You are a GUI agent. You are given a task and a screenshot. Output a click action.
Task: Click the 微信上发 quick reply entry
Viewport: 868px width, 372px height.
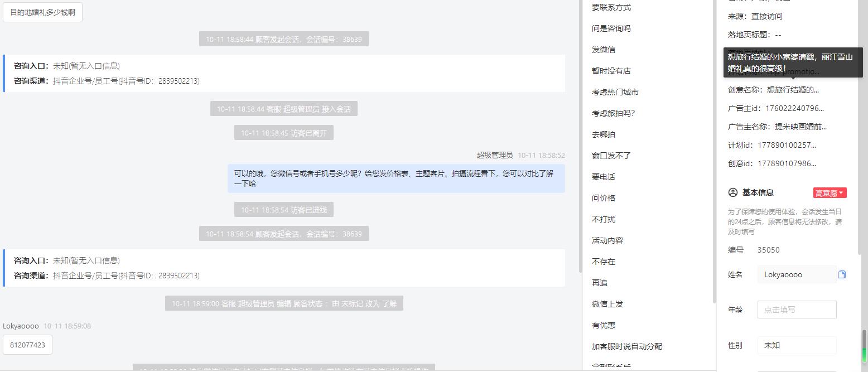click(x=607, y=304)
